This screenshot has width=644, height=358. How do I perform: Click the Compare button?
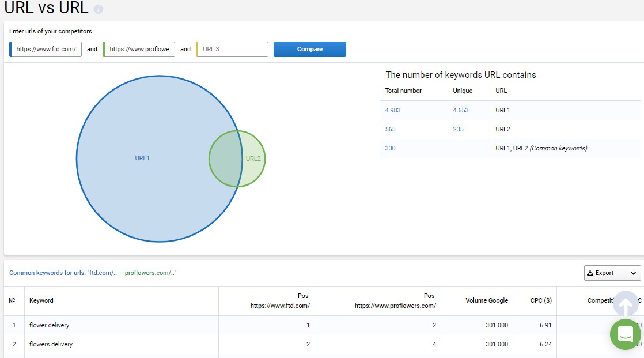click(x=310, y=50)
